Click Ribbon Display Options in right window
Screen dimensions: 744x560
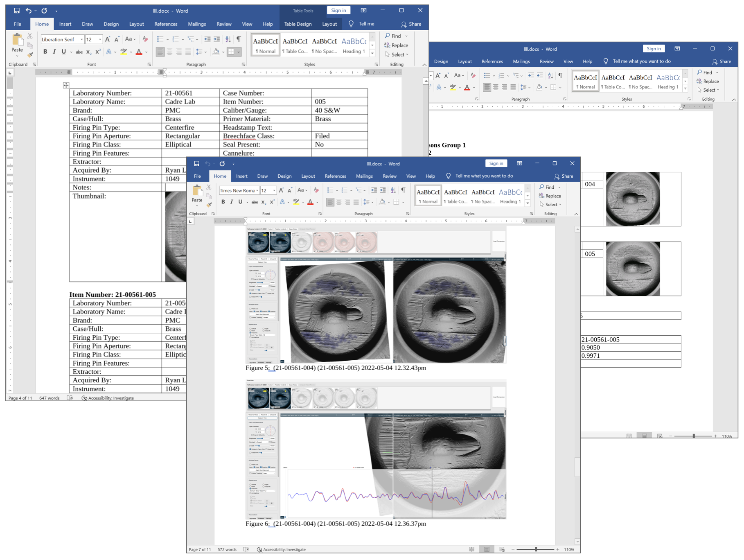(x=677, y=49)
